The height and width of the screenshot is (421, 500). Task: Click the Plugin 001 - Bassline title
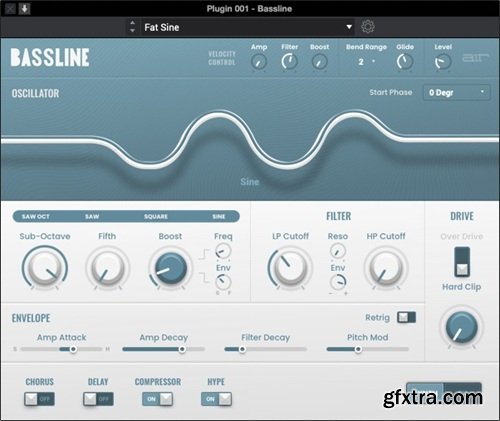tap(249, 9)
